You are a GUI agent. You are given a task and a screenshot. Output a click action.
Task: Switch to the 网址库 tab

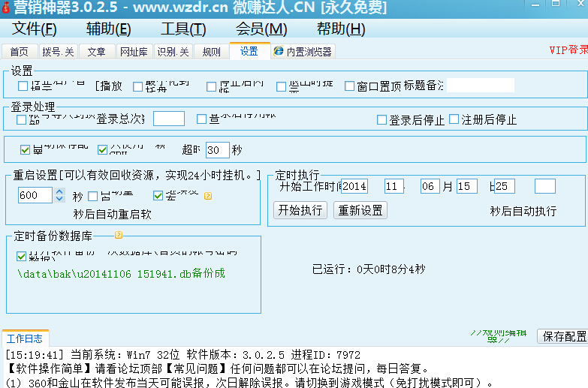pos(134,52)
